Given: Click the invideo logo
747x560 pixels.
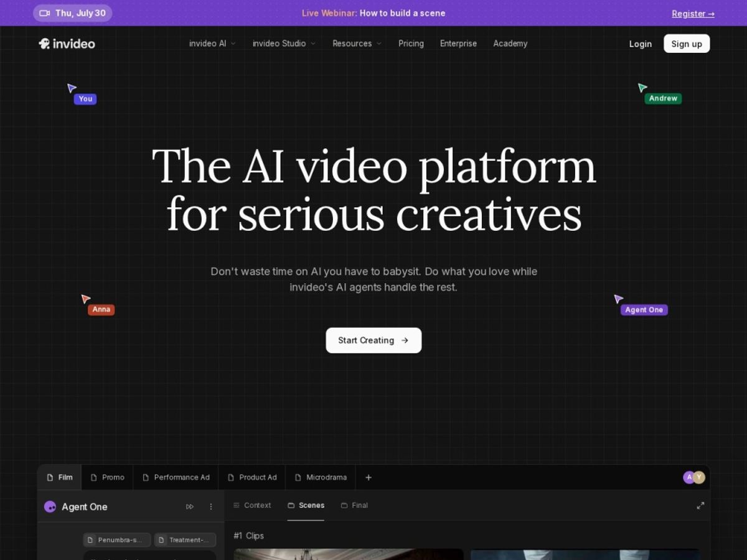Looking at the screenshot, I should (67, 44).
